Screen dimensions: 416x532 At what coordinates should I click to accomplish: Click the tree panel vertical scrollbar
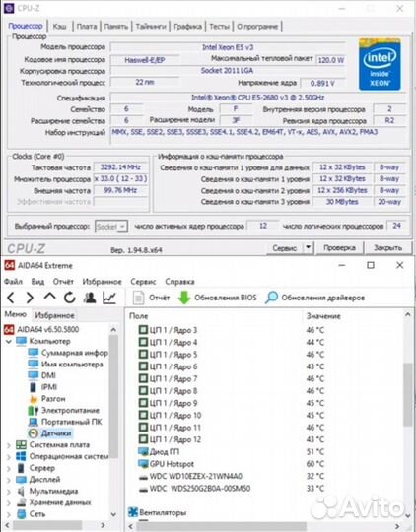tap(113, 397)
